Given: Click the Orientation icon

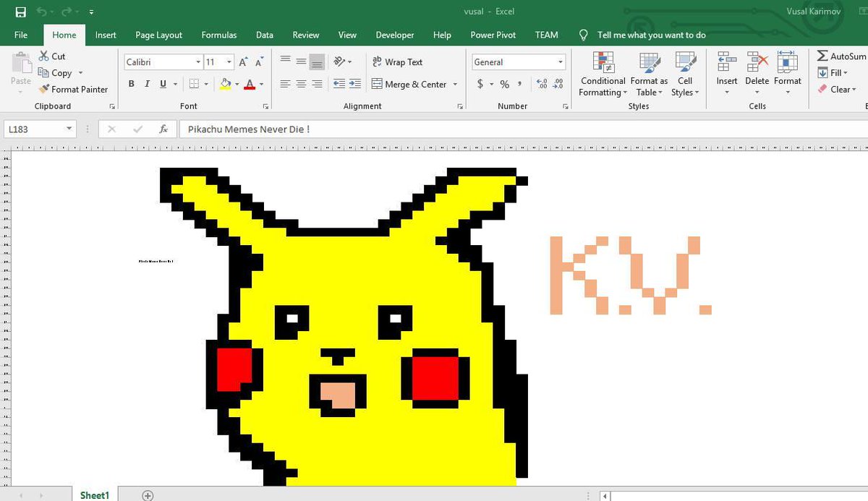Looking at the screenshot, I should [339, 62].
